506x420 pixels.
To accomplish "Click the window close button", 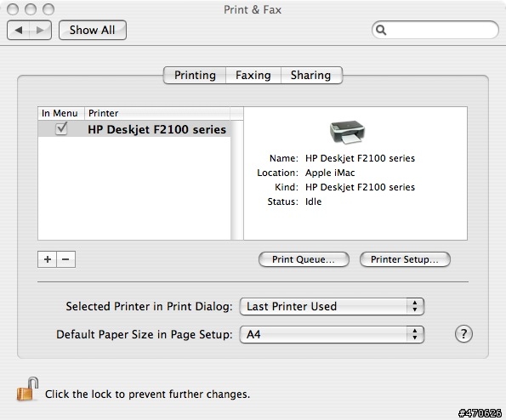I will point(13,9).
